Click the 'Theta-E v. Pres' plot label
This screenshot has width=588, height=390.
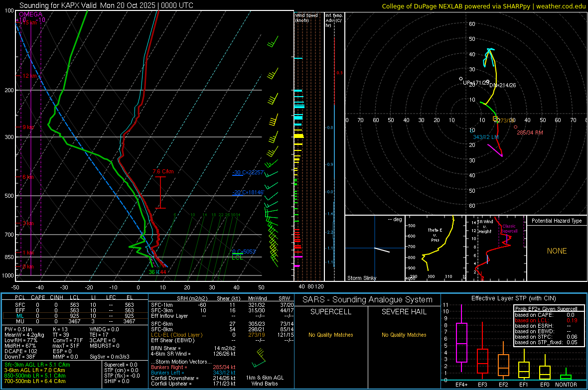(435, 235)
